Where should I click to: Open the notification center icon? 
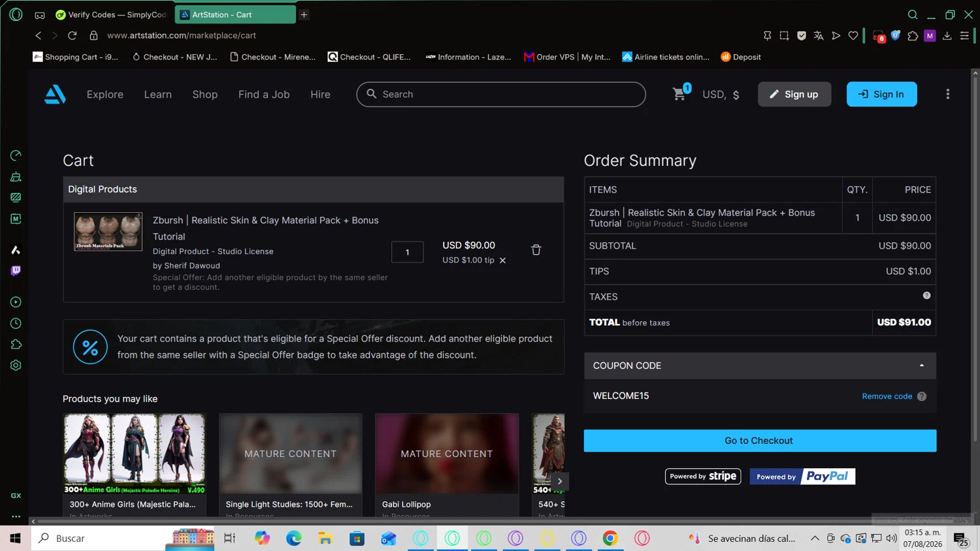960,539
